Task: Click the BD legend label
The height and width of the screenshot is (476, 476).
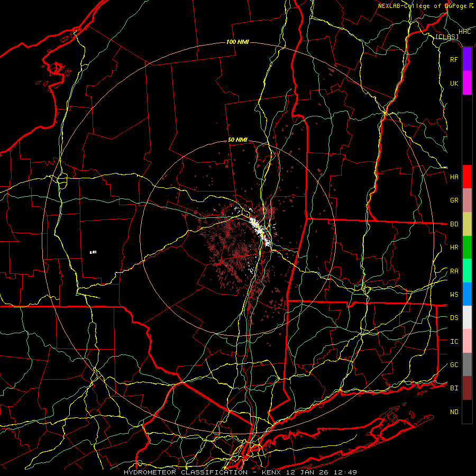Action: [x=454, y=224]
